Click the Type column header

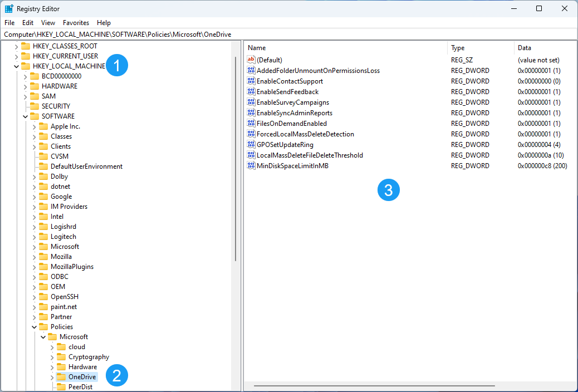point(480,48)
